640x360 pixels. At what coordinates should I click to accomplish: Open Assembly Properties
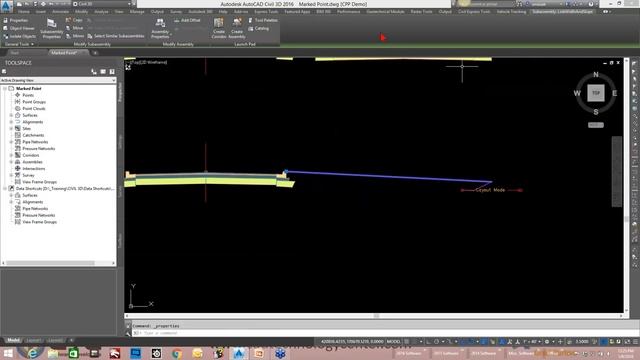tap(160, 29)
